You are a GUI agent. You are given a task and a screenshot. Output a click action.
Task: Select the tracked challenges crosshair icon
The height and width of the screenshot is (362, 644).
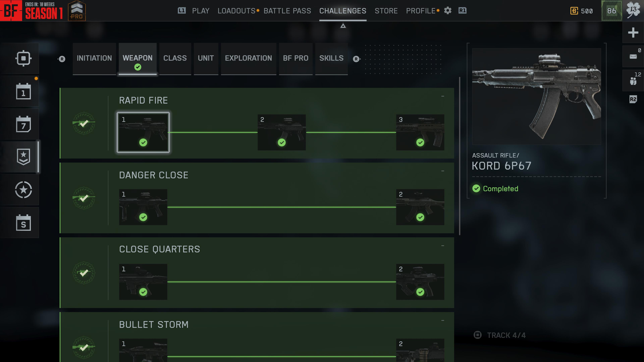tap(23, 58)
